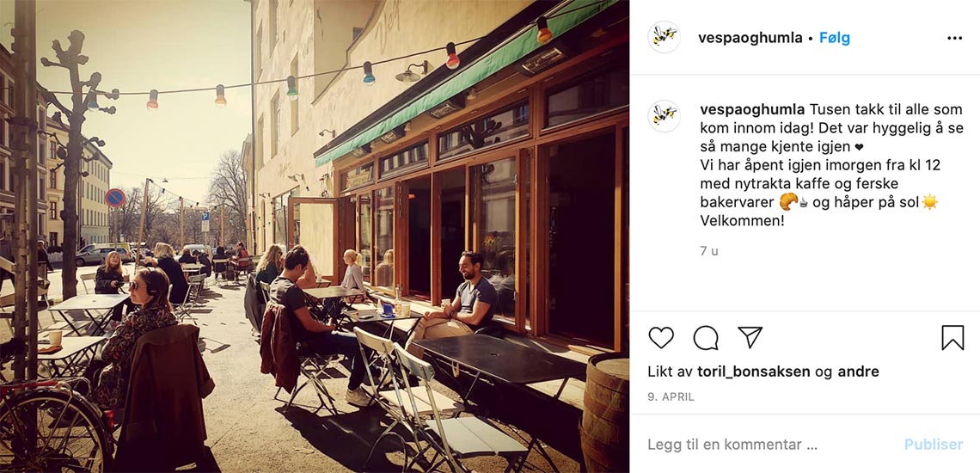Click the croissant emoji in the caption
Screen dimensions: 980x473
(789, 202)
